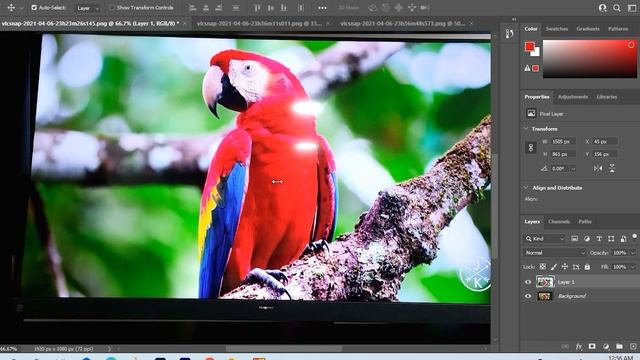Image resolution: width=640 pixels, height=360 pixels.
Task: Enable Show Transform Controls checkbox
Action: tap(111, 7)
